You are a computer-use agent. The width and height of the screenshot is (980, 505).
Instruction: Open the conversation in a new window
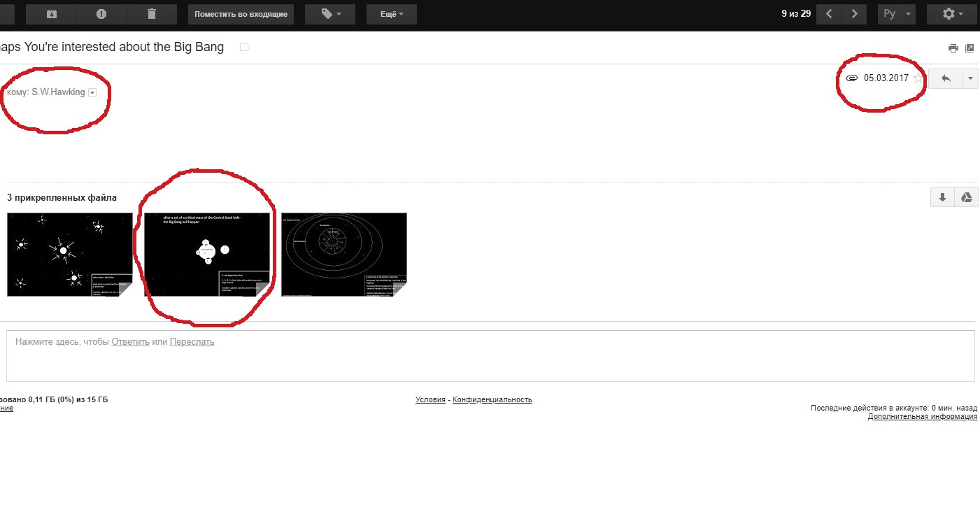point(970,48)
